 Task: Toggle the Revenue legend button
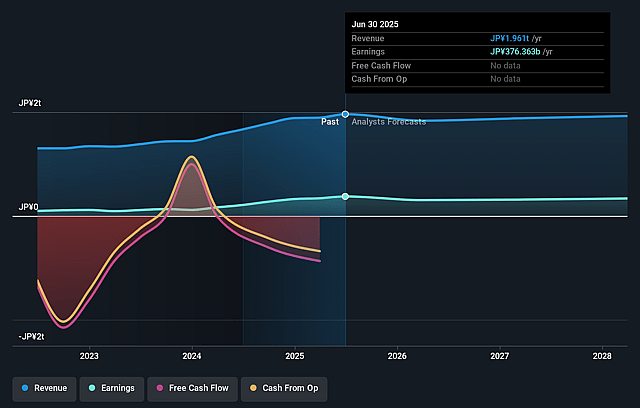click(44, 389)
